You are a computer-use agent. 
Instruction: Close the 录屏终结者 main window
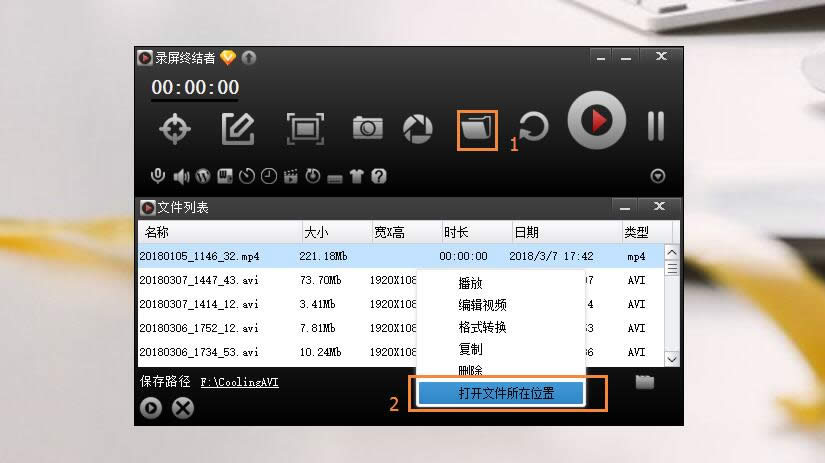(661, 56)
